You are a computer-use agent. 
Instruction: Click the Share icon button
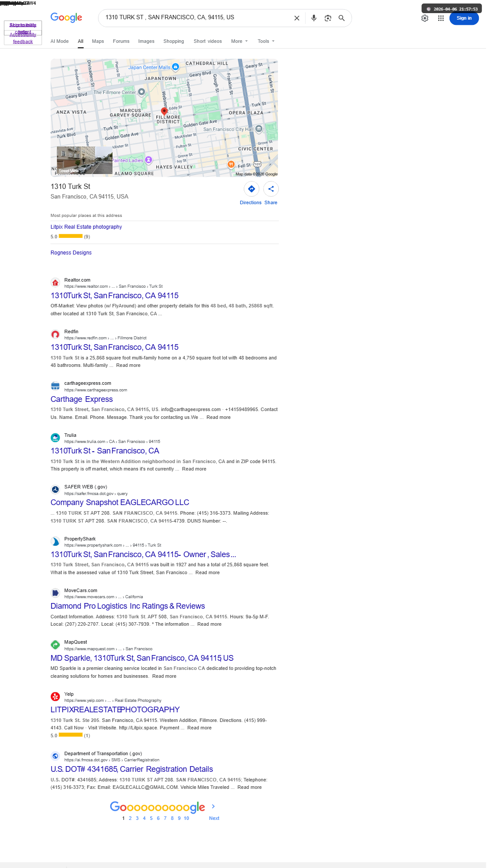point(271,189)
